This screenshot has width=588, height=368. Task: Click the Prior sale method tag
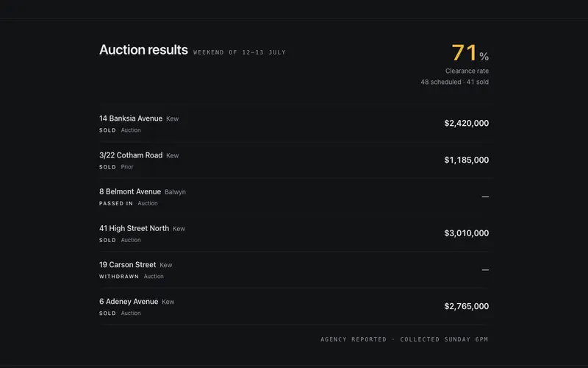tap(127, 167)
